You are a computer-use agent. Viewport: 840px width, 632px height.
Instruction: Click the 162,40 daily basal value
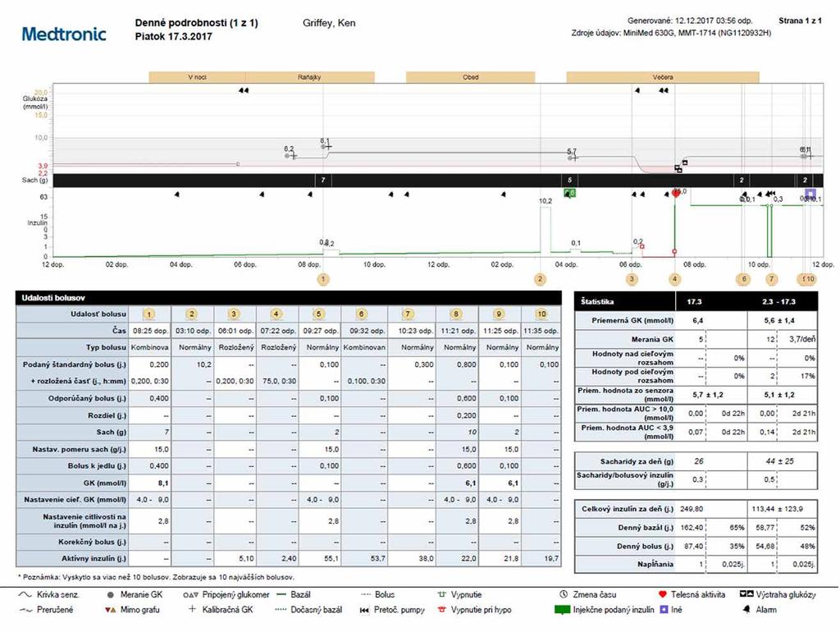(692, 528)
